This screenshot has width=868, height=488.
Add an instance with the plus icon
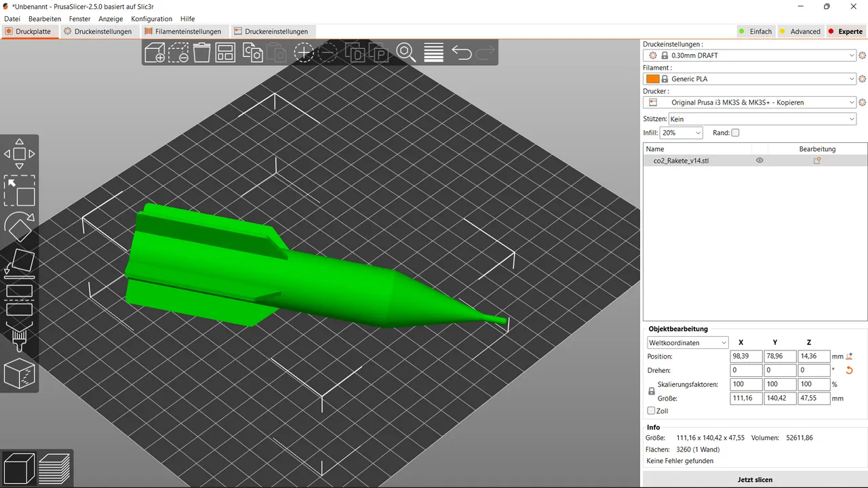(x=303, y=52)
